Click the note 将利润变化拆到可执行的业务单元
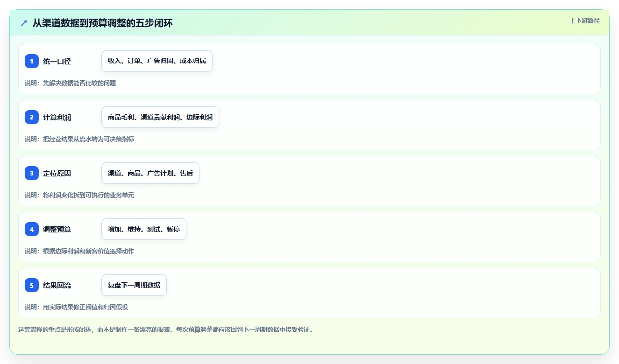 pos(88,195)
